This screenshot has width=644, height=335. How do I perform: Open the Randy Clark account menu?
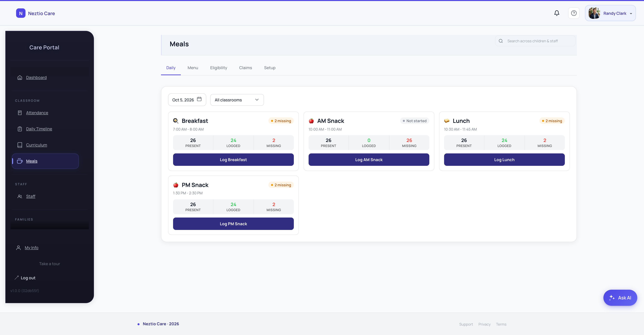tap(610, 13)
